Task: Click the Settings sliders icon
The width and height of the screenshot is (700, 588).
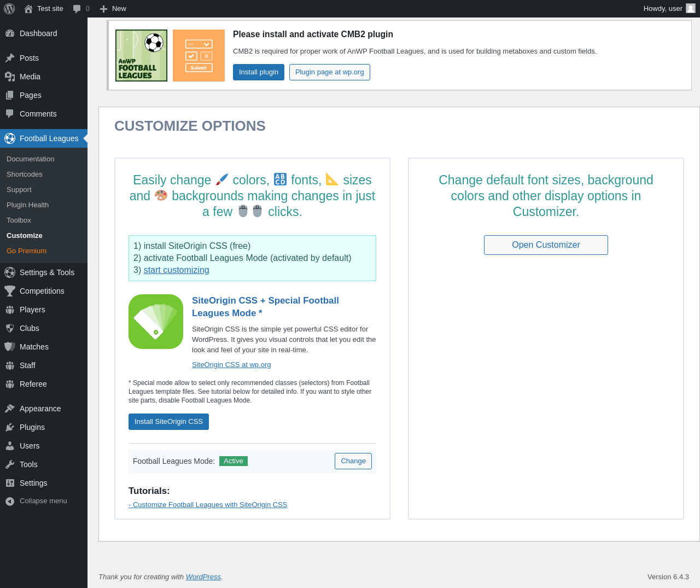Action: point(10,483)
